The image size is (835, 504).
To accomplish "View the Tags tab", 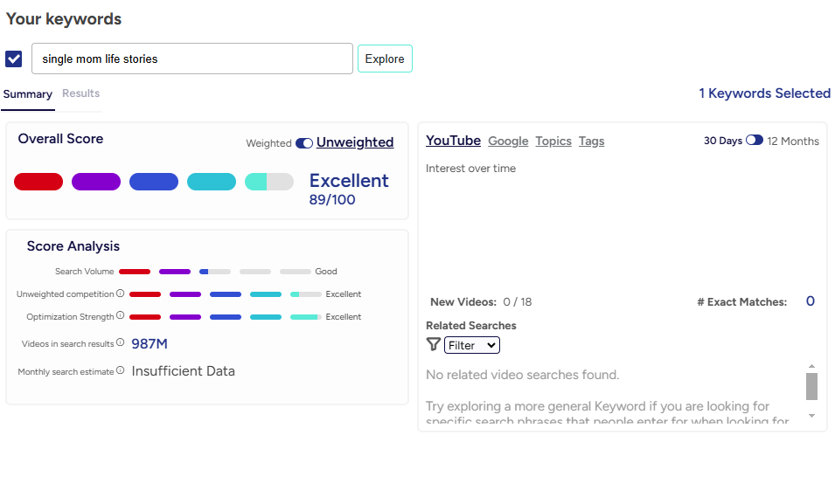I will [591, 141].
